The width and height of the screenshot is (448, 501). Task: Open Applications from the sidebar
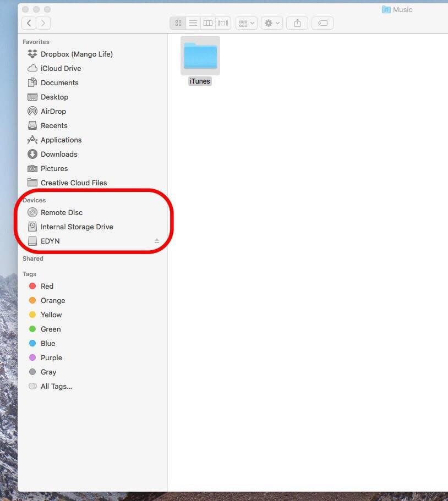(x=61, y=140)
